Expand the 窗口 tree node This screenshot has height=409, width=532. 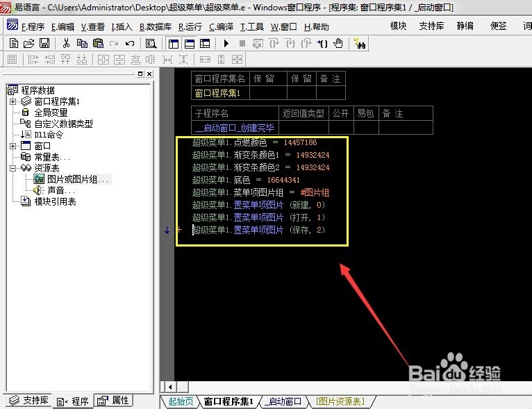tap(13, 146)
